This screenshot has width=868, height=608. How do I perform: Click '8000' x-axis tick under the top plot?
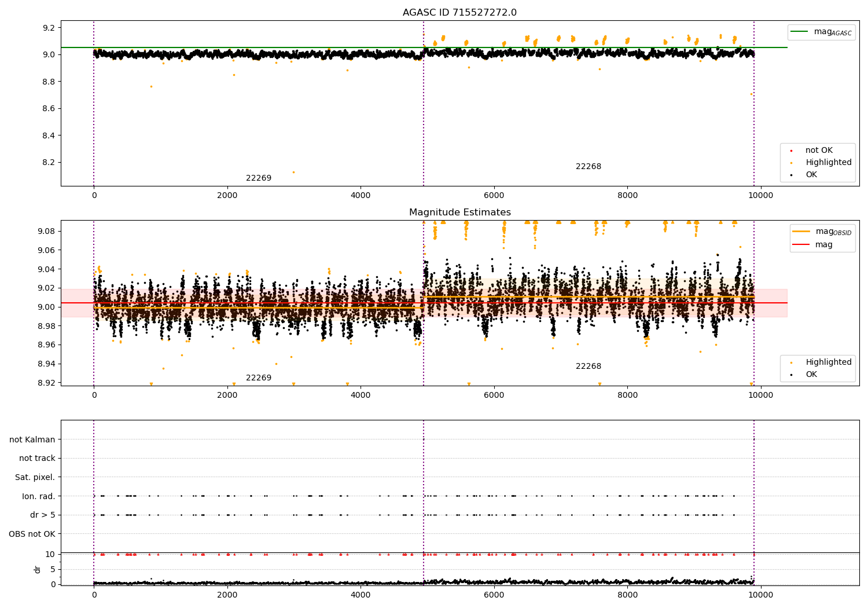[x=627, y=196]
